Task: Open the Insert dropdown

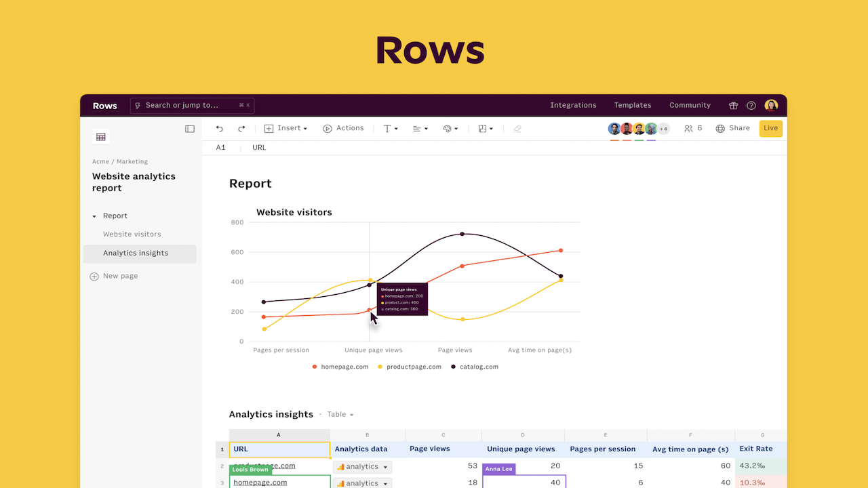Action: click(x=286, y=128)
